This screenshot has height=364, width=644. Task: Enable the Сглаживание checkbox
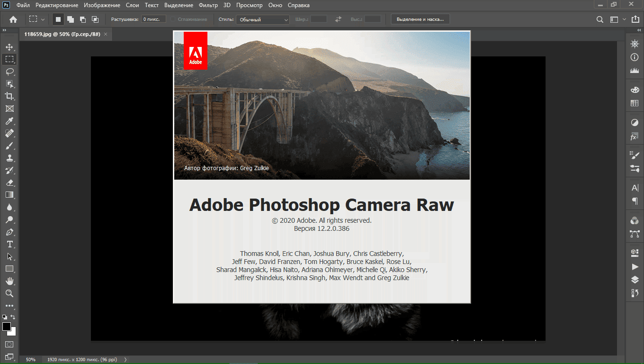click(x=173, y=19)
